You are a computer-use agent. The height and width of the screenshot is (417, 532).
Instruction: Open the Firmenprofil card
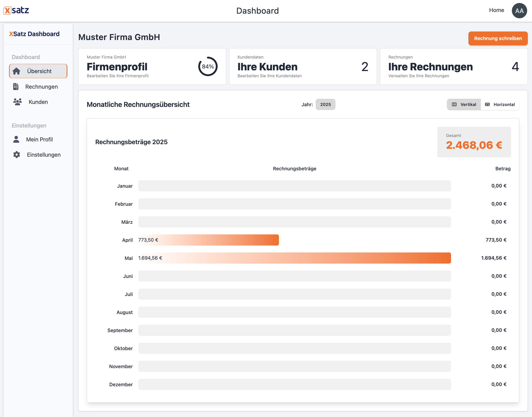tap(152, 66)
